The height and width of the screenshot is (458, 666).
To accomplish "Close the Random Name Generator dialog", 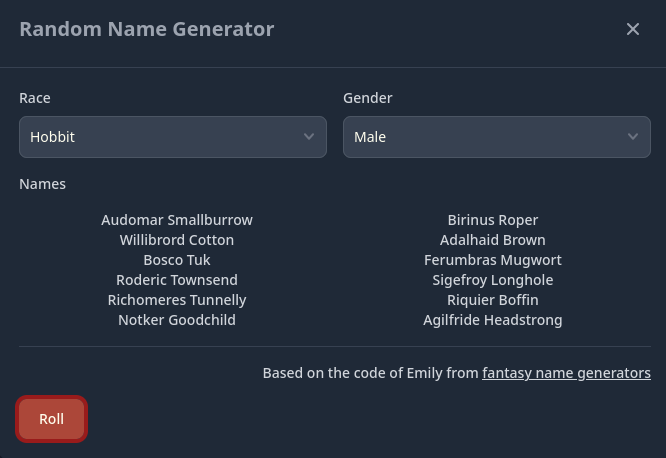I will pyautogui.click(x=633, y=29).
